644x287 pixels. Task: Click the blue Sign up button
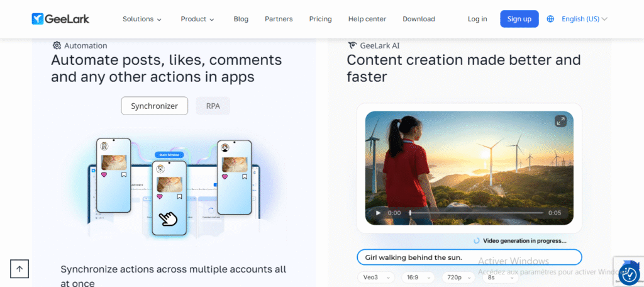(x=519, y=19)
